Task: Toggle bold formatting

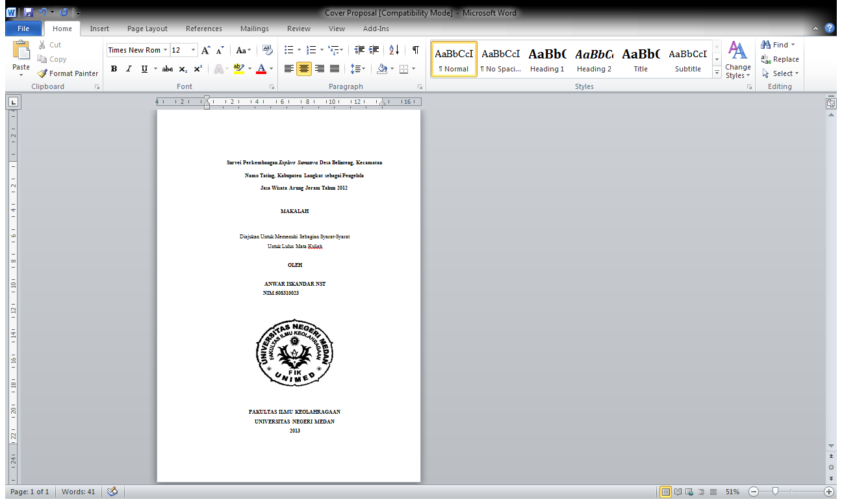Action: (x=114, y=69)
